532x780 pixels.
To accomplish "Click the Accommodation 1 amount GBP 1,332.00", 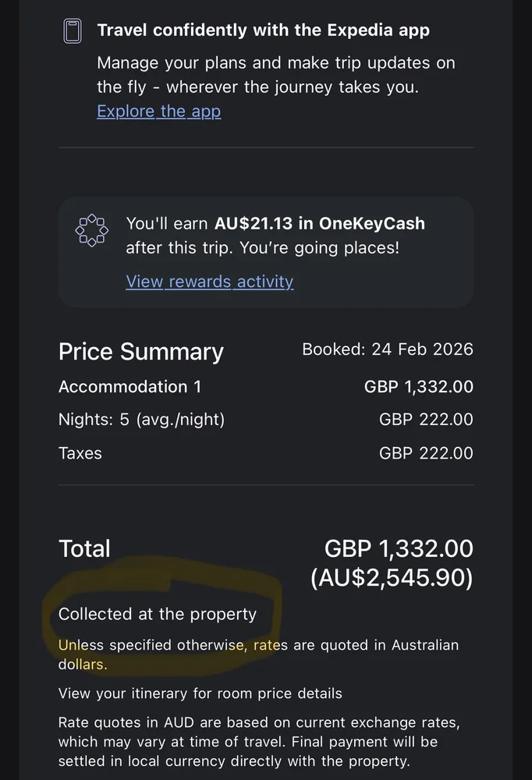I will pos(418,387).
